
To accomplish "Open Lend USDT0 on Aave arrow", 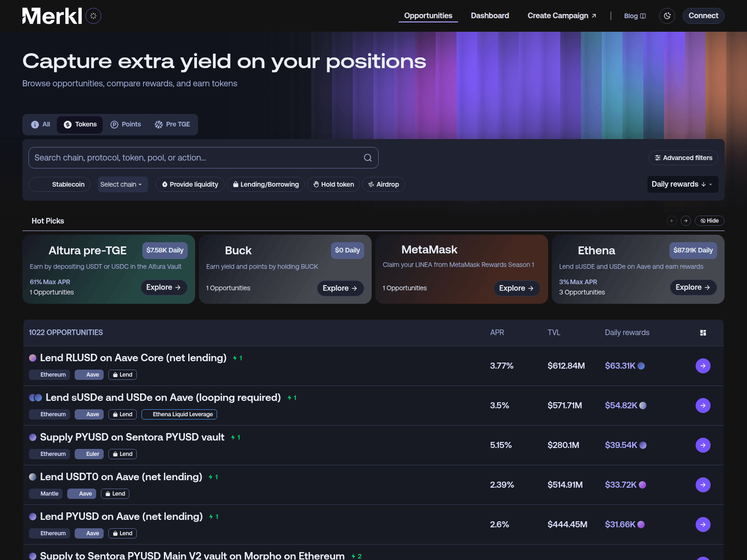I will click(x=703, y=485).
